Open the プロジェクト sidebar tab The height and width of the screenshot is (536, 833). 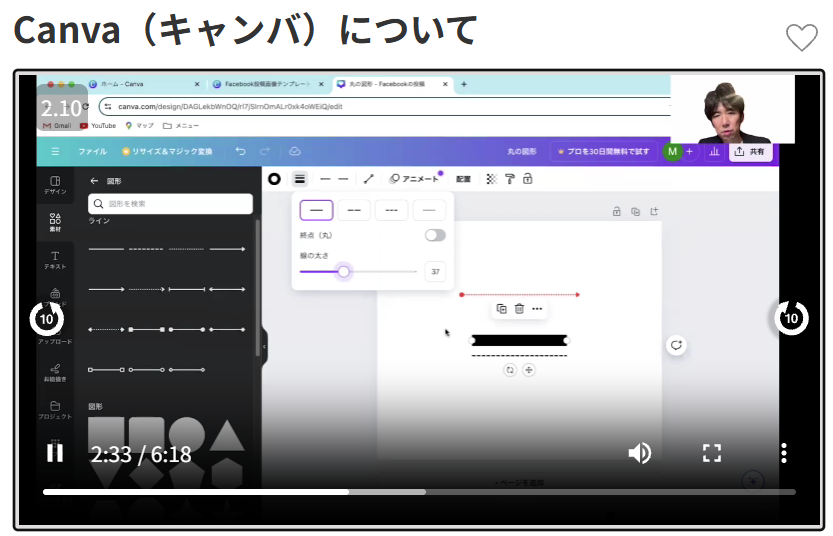point(55,410)
